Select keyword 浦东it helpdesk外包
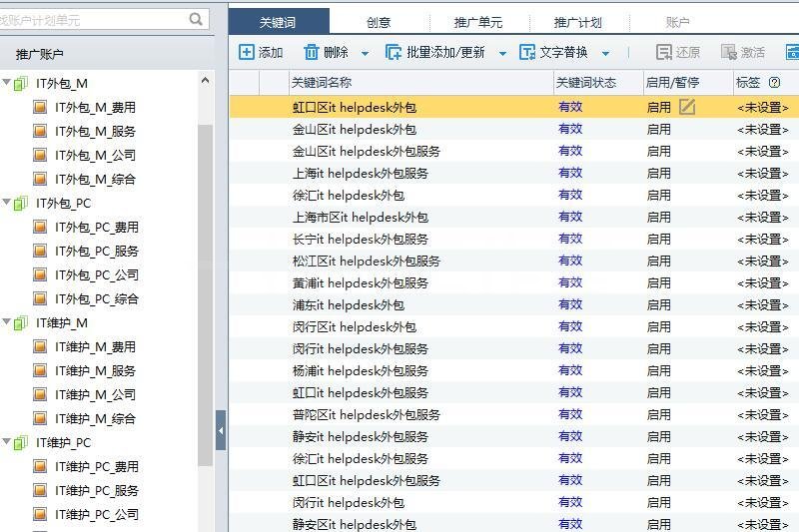799x532 pixels. (349, 305)
